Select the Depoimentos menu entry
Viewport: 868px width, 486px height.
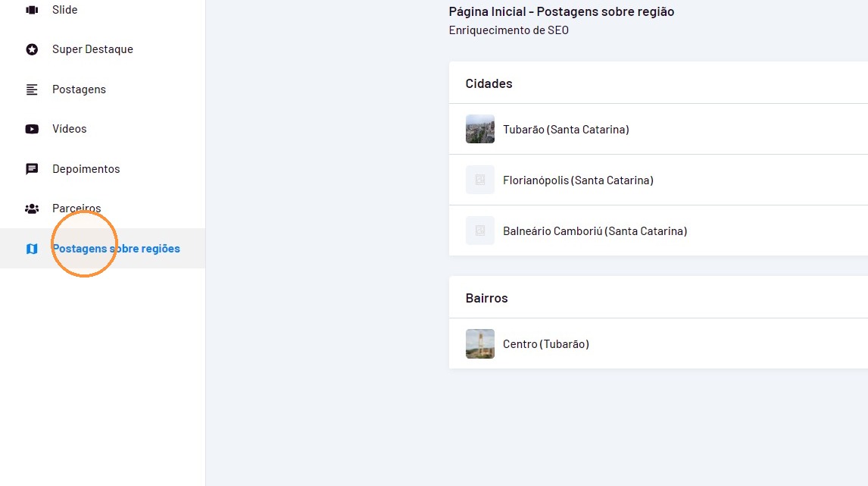(x=102, y=169)
